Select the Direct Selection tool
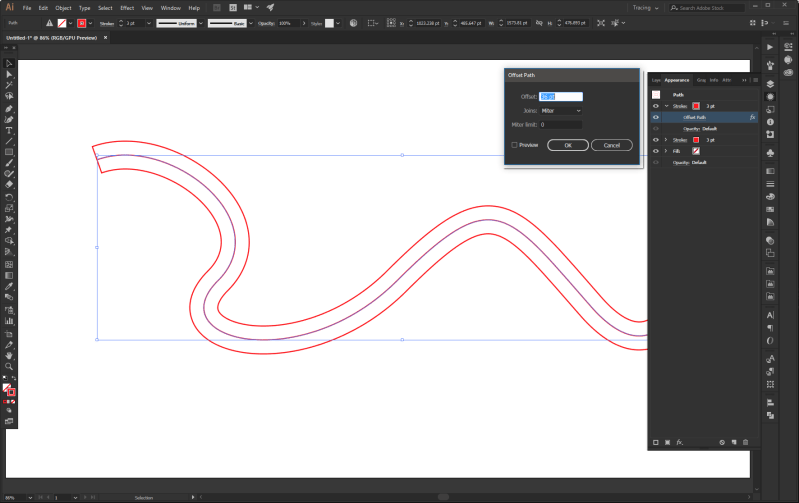799x503 pixels. tap(9, 74)
